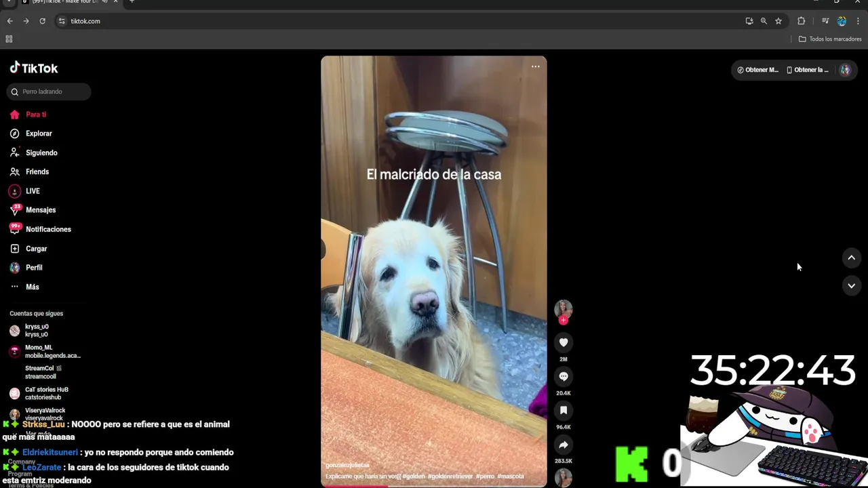868x488 pixels.
Task: Open followed account Momo_ML
Action: point(45,351)
